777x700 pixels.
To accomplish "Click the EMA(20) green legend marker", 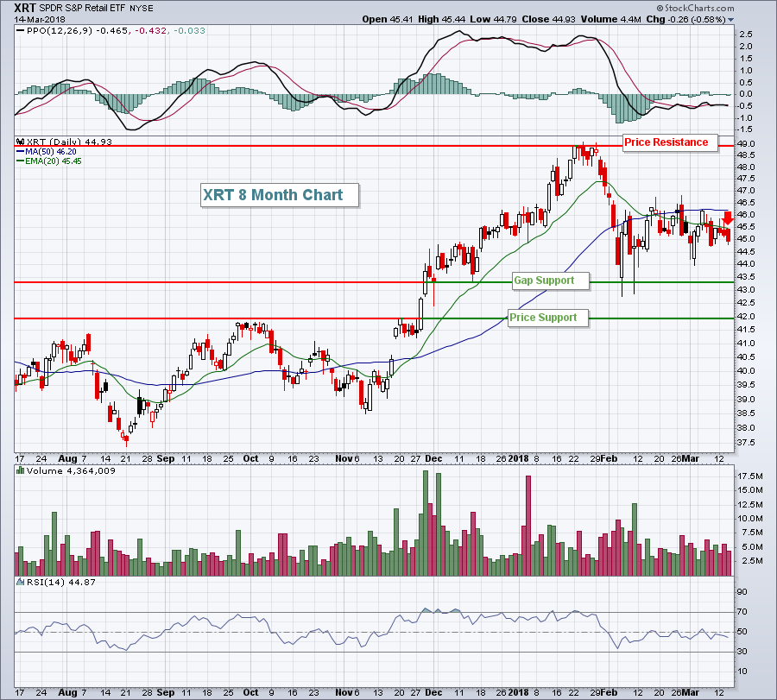I will click(21, 161).
